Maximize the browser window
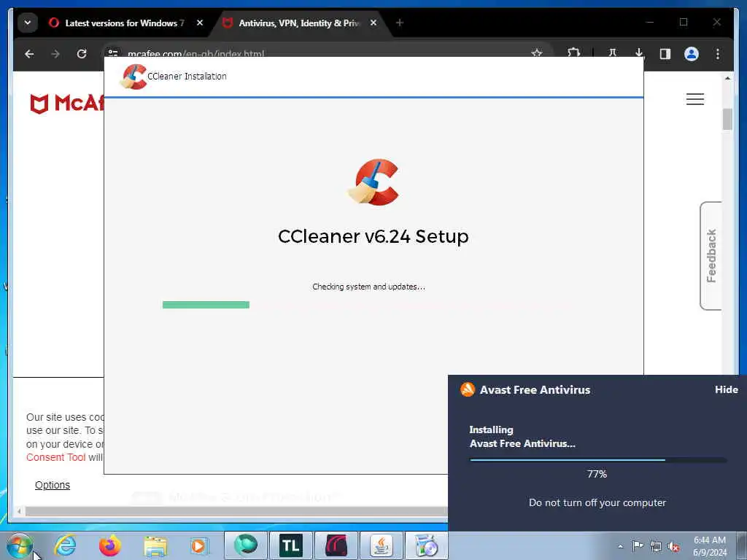The width and height of the screenshot is (747, 560). coord(683,22)
